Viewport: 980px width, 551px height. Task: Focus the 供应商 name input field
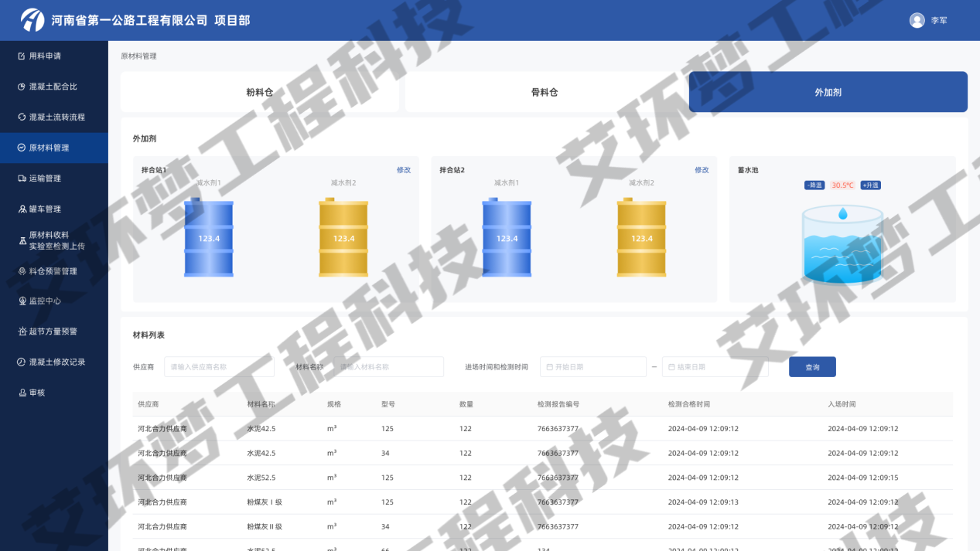[x=219, y=367]
